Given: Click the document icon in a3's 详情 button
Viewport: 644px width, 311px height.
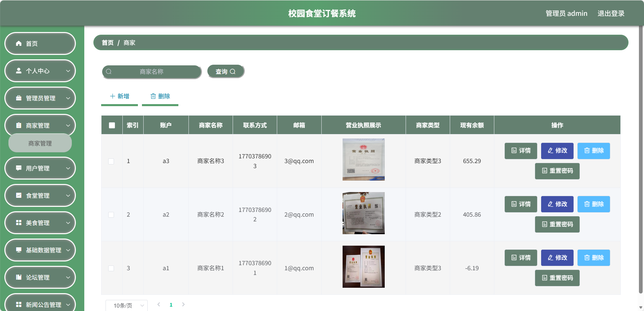Looking at the screenshot, I should point(514,151).
